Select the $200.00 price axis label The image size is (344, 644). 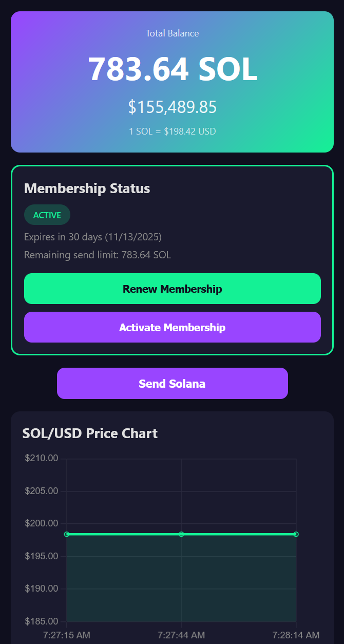click(x=42, y=523)
